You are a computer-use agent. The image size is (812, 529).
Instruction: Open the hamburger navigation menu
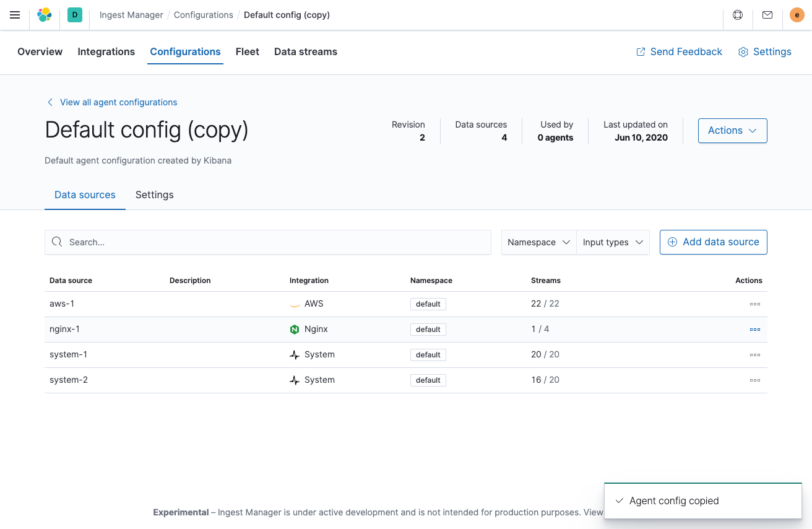(x=15, y=15)
